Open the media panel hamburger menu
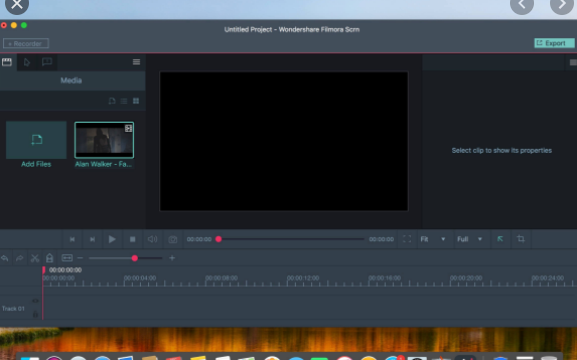This screenshot has height=360, width=577. pyautogui.click(x=136, y=62)
